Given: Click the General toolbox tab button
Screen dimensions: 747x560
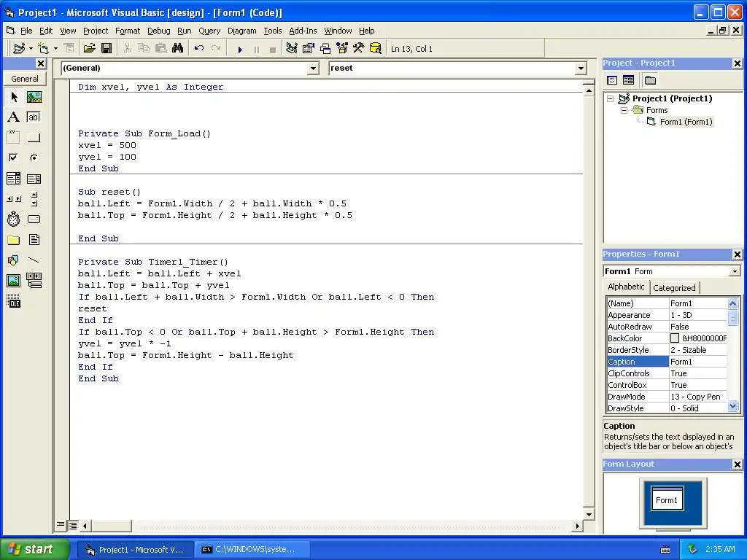Looking at the screenshot, I should (25, 79).
